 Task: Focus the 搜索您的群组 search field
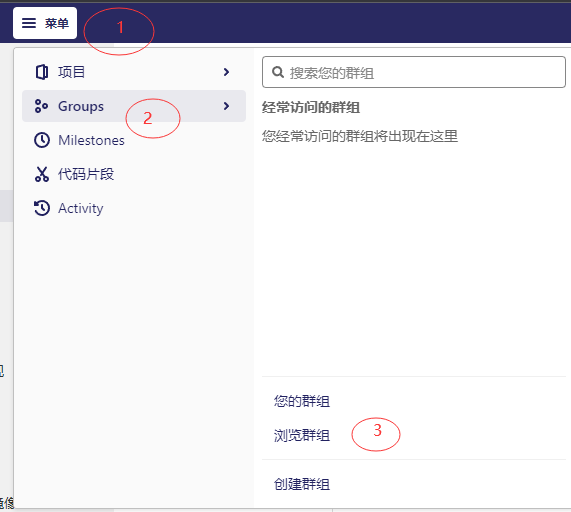coord(414,72)
